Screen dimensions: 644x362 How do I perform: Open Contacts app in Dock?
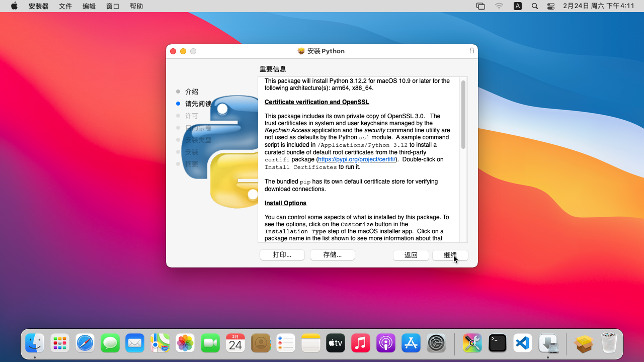pos(261,343)
